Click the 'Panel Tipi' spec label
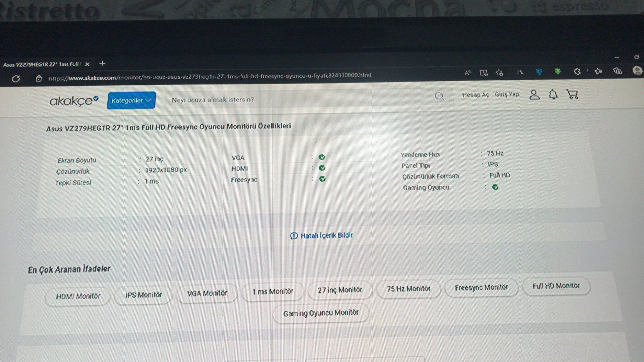The height and width of the screenshot is (362, 644). pos(415,166)
